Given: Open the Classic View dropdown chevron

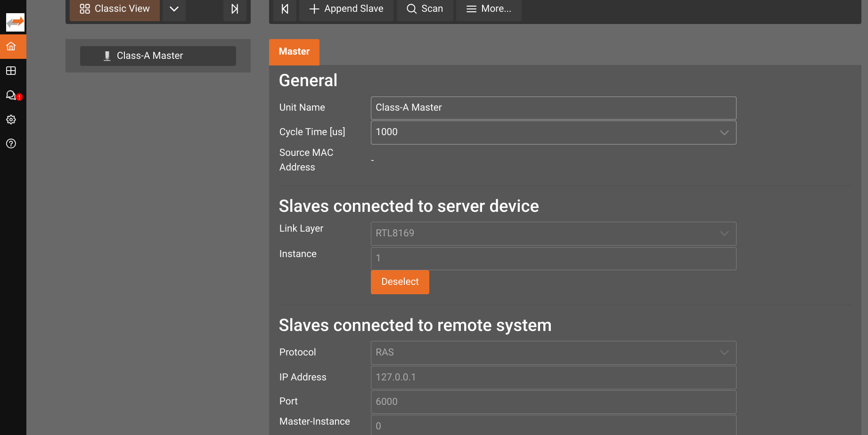Looking at the screenshot, I should tap(173, 8).
